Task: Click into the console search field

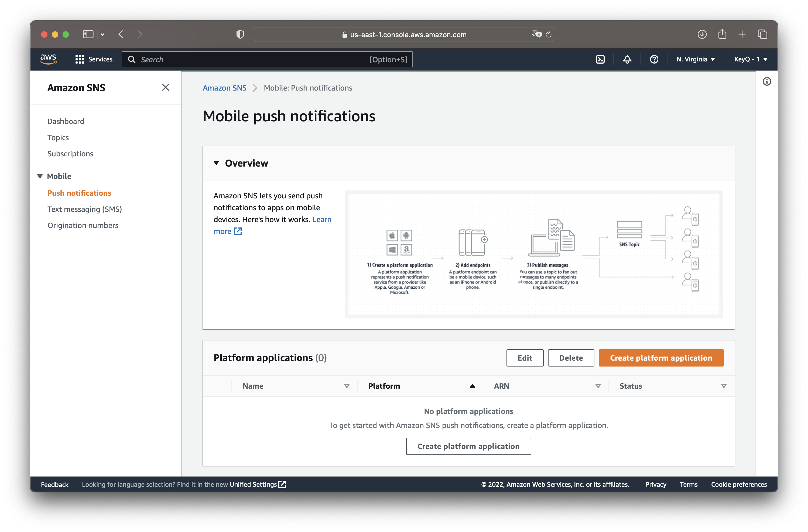Action: pyautogui.click(x=238, y=59)
